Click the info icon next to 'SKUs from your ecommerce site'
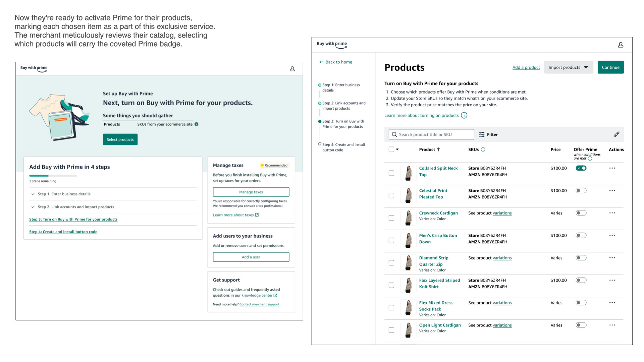The image size is (644, 362). [x=197, y=124]
